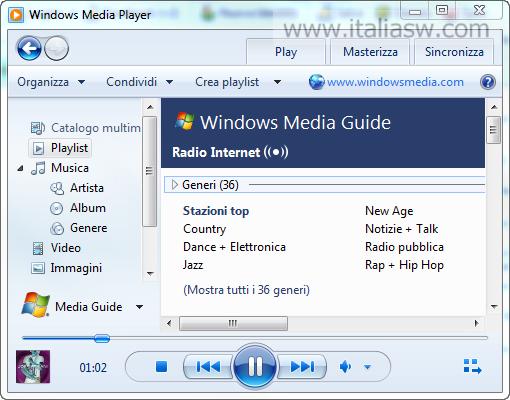Open the Country genre link
Viewport: 510px width, 400px height.
coord(205,229)
